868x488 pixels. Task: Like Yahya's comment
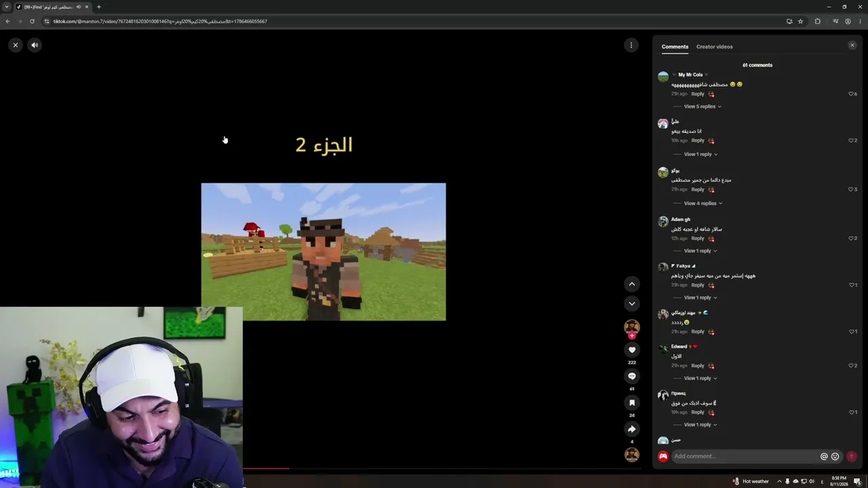(852, 285)
